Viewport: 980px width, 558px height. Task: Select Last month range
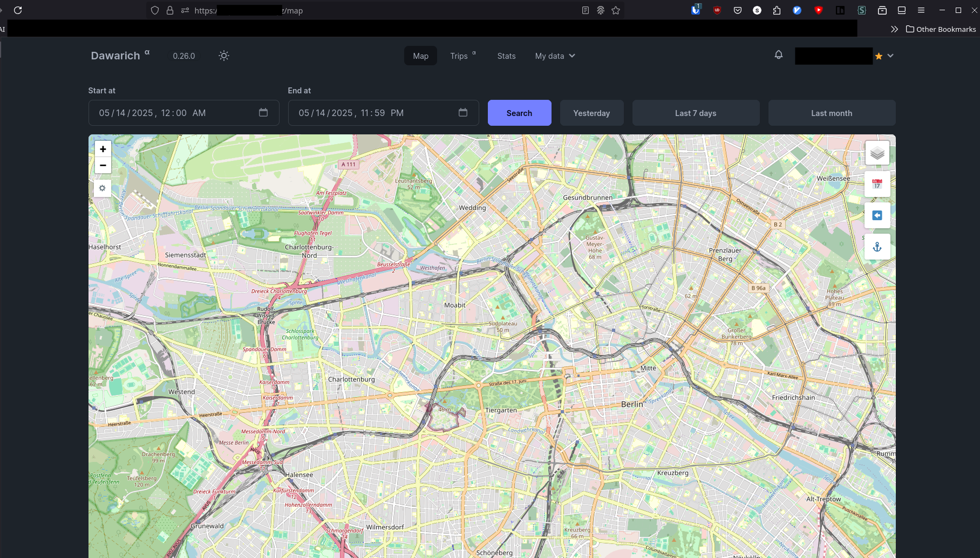[x=832, y=113]
